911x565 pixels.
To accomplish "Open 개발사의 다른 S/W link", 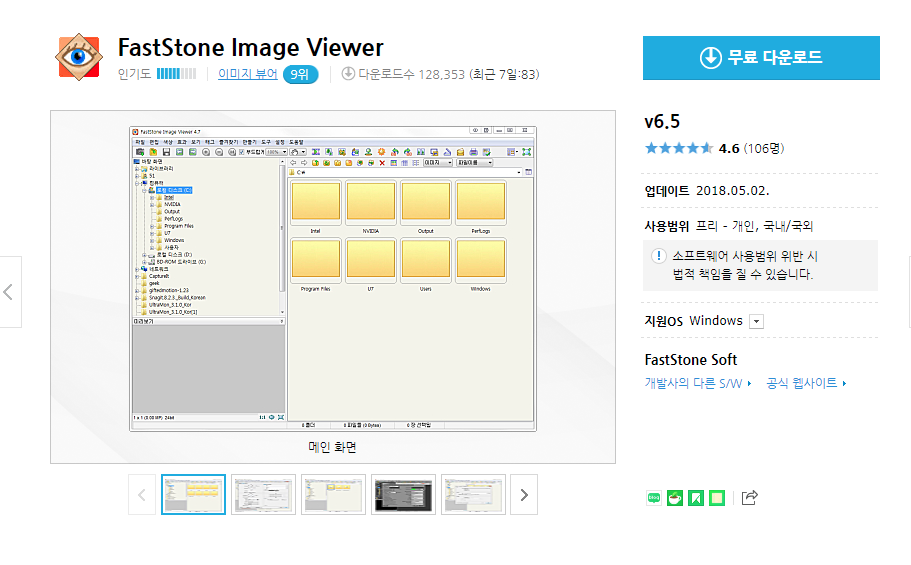I will (x=698, y=383).
